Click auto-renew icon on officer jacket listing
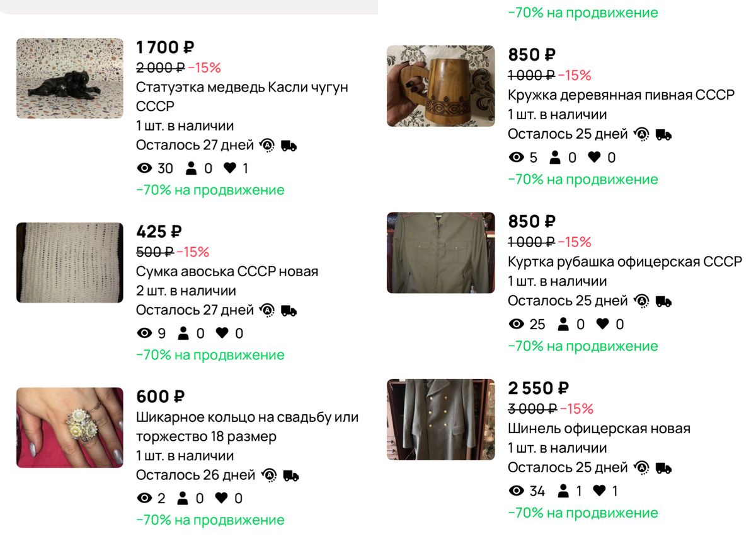 (642, 301)
